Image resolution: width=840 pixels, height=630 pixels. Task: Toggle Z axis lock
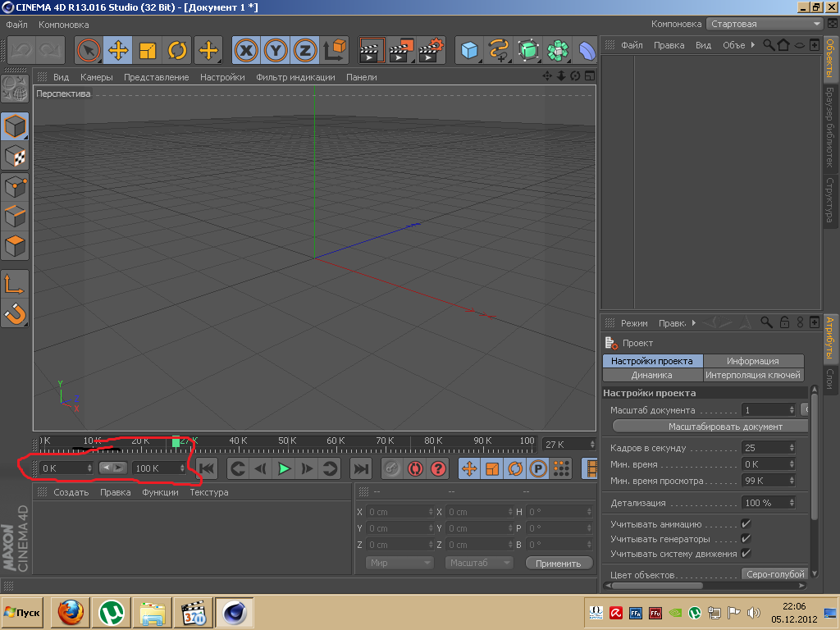tap(305, 51)
